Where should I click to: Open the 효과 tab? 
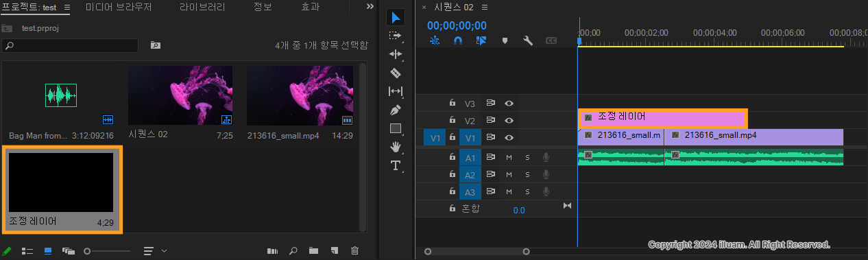point(311,7)
